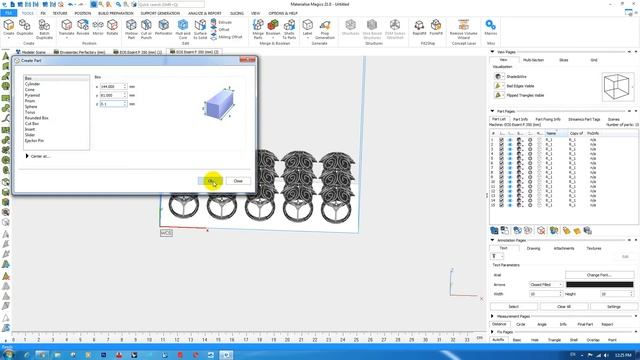Image resolution: width=640 pixels, height=360 pixels.
Task: Launch Remove Volume Wizard
Action: 463,29
